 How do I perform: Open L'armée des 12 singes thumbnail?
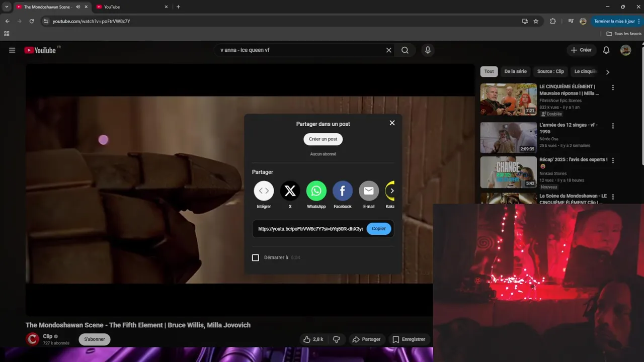pos(509,138)
